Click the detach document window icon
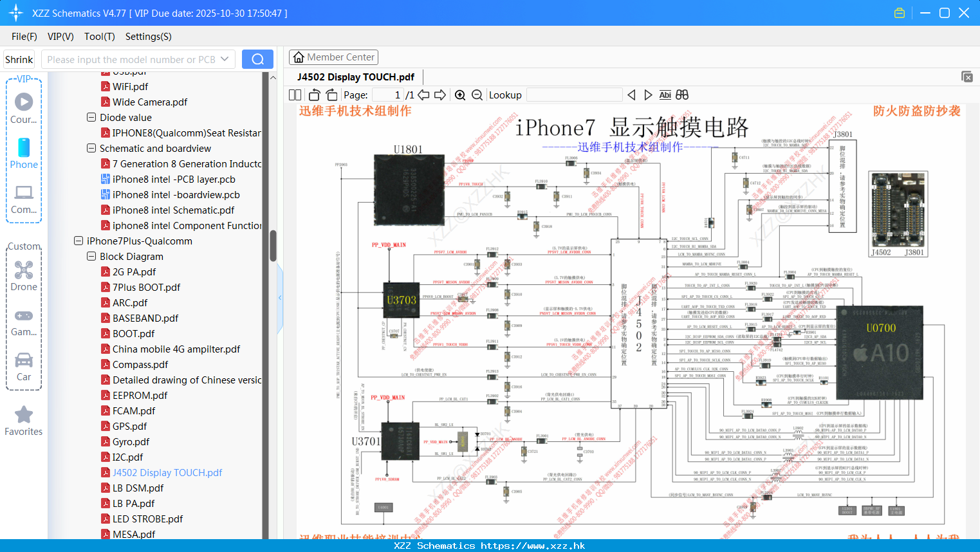Viewport: 980px width, 552px height. tap(967, 77)
